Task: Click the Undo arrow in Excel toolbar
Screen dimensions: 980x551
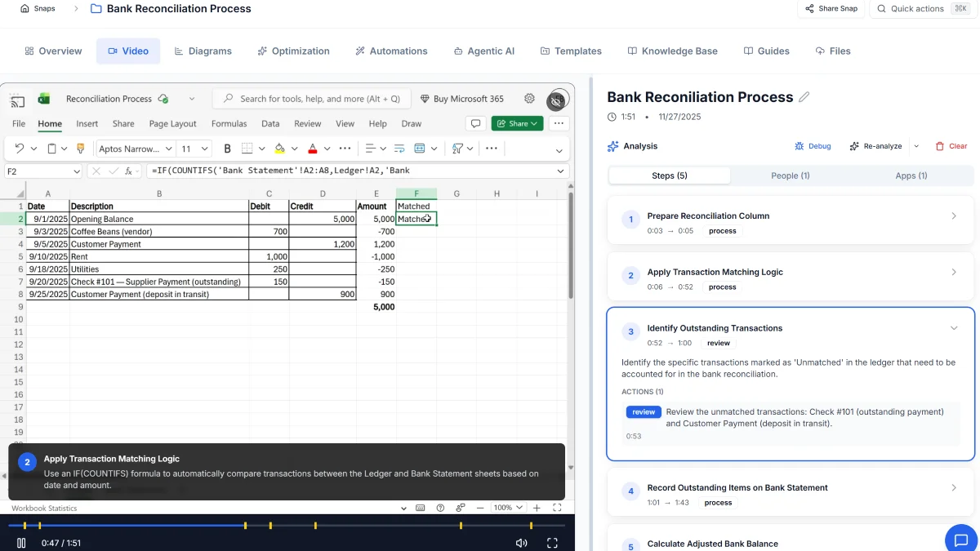Action: (20, 149)
